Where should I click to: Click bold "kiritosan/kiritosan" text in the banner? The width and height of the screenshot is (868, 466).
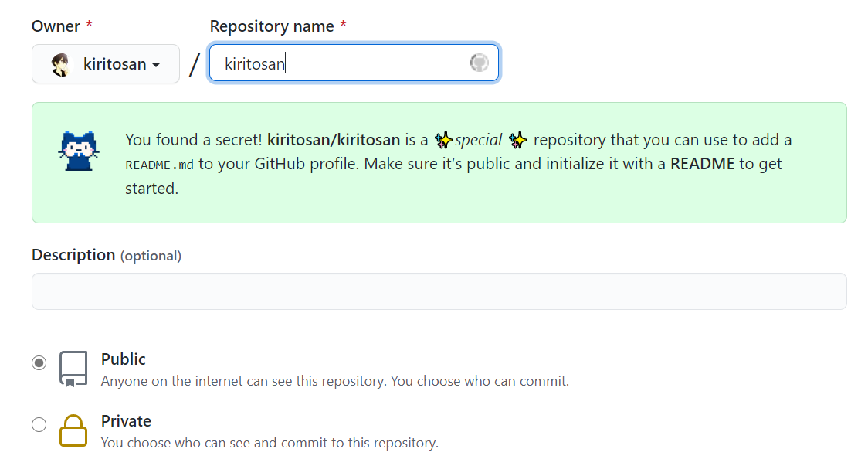tap(334, 140)
